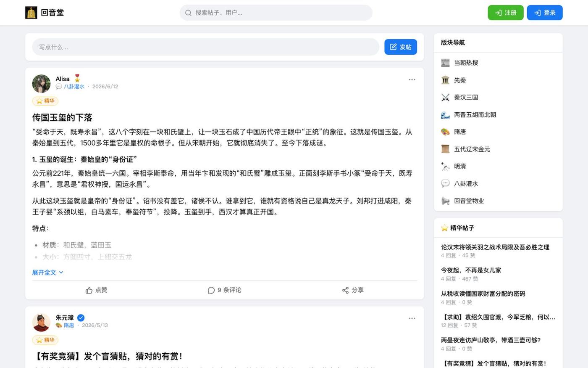Click the 回音堂物业 megaphone icon
588x368 pixels.
click(445, 201)
